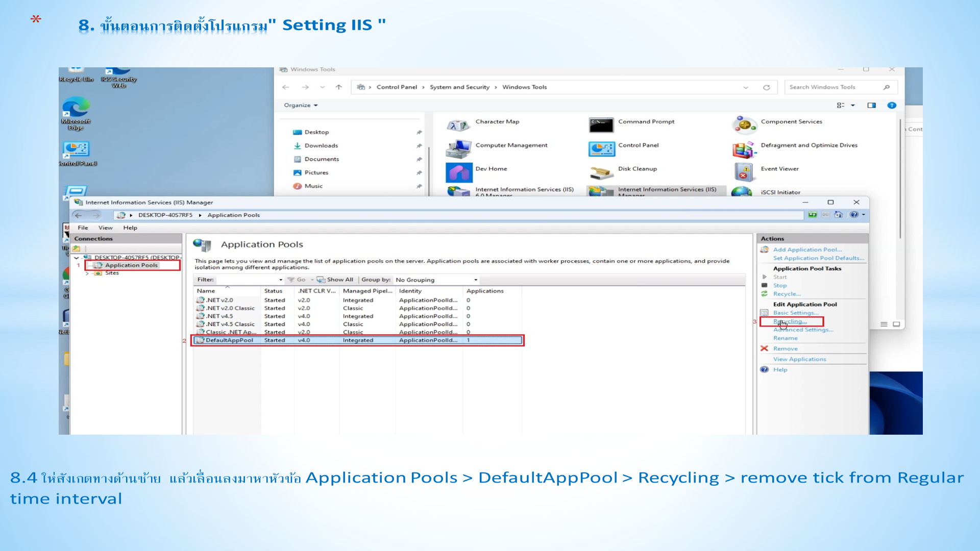Click Application Pools breadcrumb in IIS Manager

tap(233, 215)
